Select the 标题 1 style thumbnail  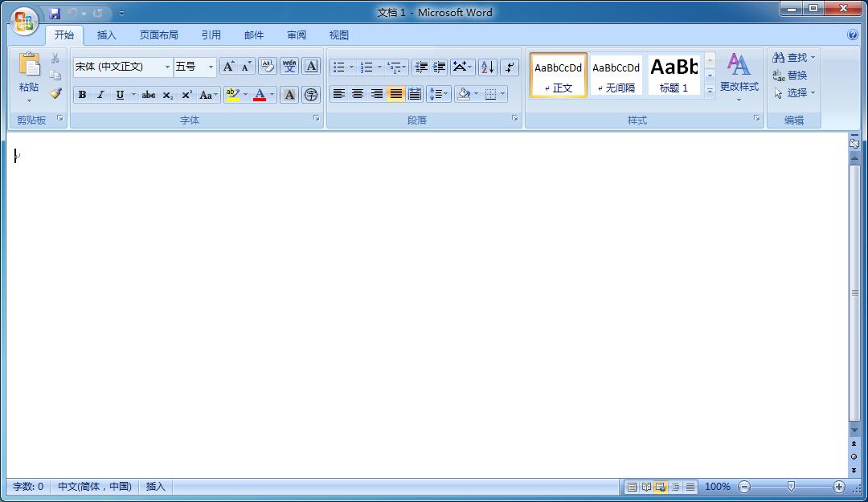tap(674, 76)
